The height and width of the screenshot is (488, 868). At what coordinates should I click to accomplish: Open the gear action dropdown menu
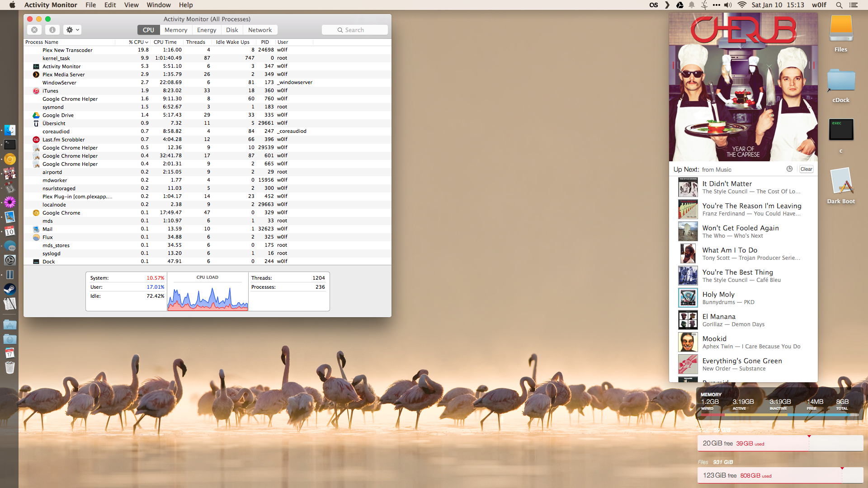pyautogui.click(x=72, y=30)
